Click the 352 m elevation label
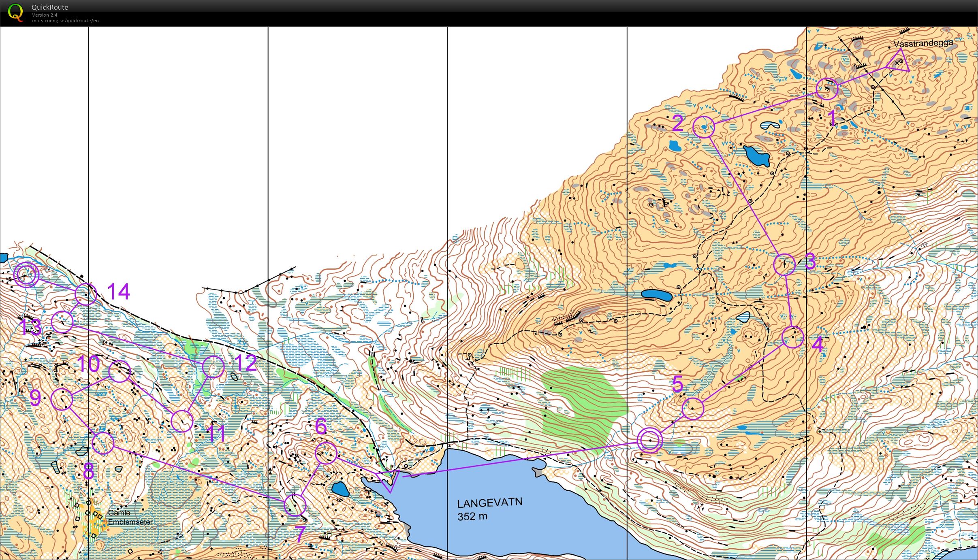The width and height of the screenshot is (978, 560). point(472,517)
